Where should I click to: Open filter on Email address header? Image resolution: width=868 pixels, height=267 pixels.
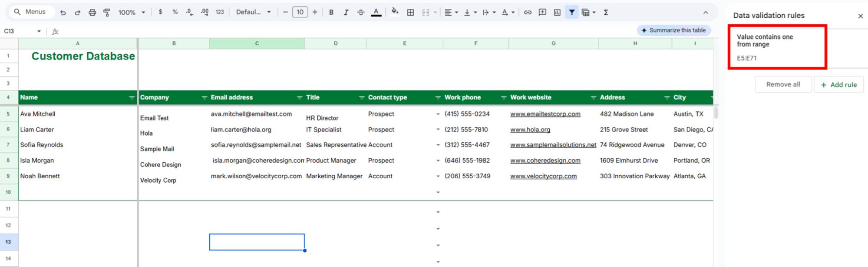pyautogui.click(x=299, y=98)
